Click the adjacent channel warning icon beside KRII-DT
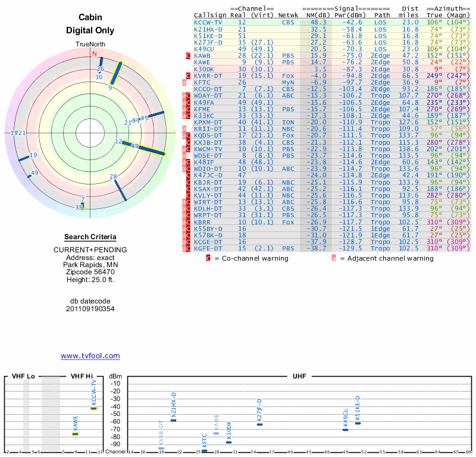The height and width of the screenshot is (457, 476). 184,129
